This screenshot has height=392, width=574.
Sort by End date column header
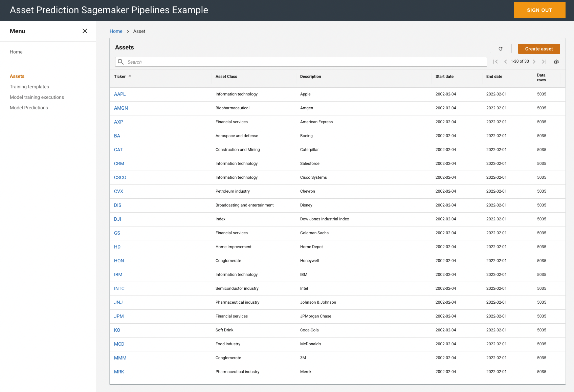(494, 77)
